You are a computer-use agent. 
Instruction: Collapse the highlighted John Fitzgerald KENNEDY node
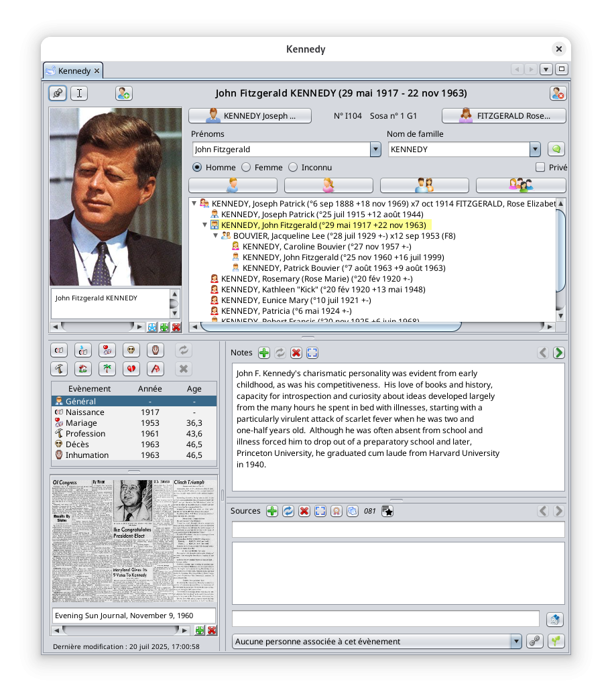coord(205,225)
